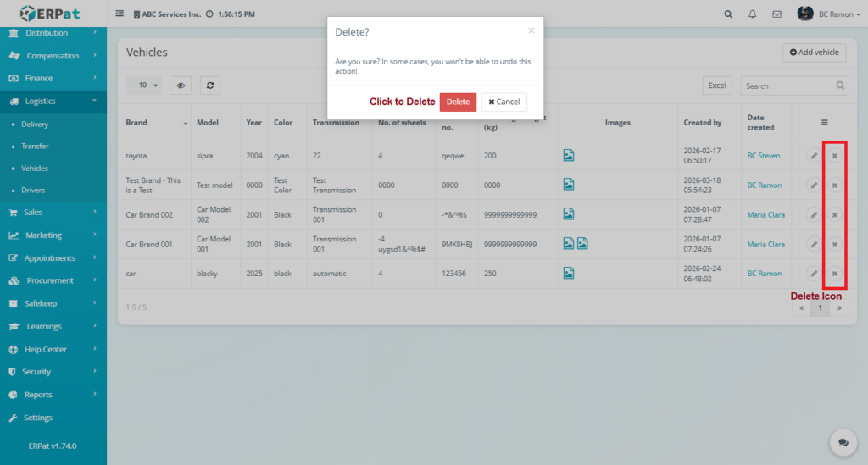Screen dimensions: 868x465
Task: Click the edit pencil for toyota row
Action: click(x=813, y=156)
